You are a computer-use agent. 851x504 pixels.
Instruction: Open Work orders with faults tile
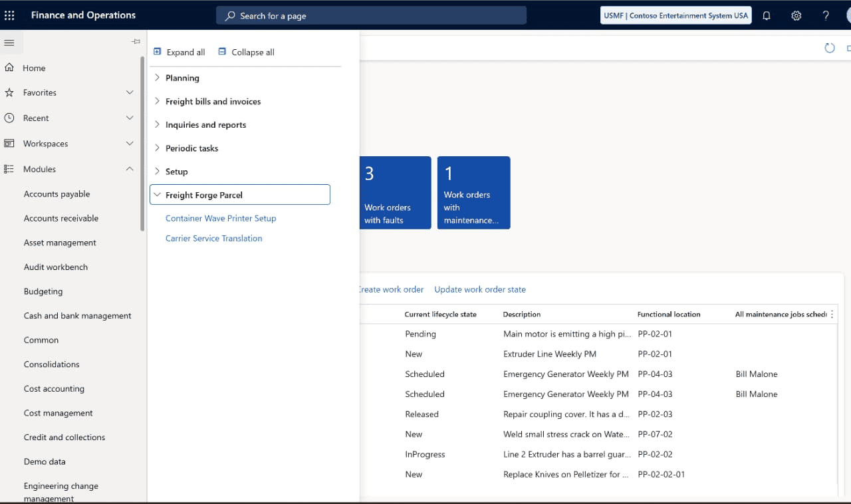click(395, 193)
